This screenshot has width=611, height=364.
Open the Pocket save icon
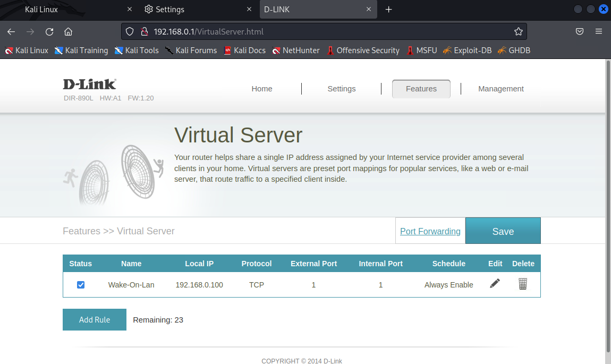[x=580, y=31]
